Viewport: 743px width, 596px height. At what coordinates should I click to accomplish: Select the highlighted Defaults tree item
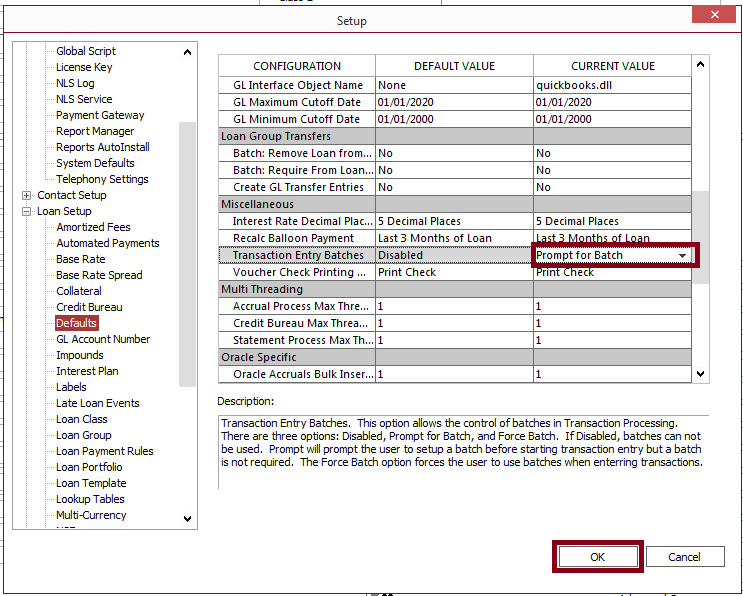[x=76, y=323]
